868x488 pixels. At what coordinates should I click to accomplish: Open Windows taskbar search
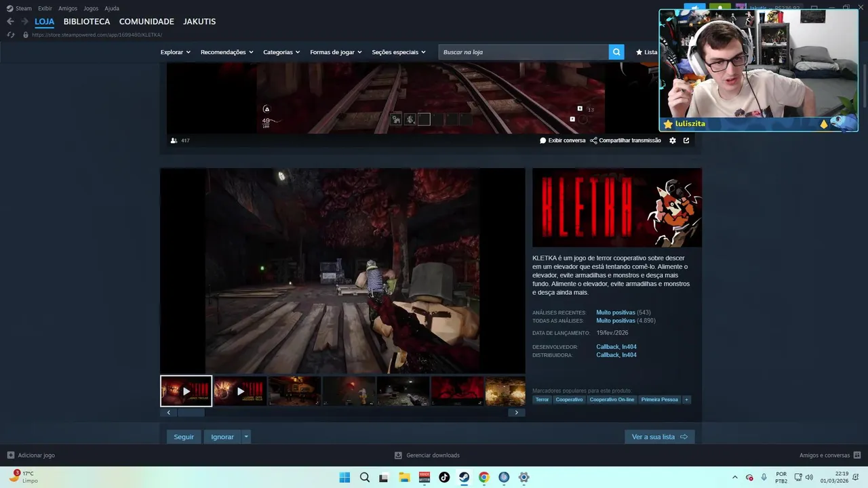(364, 477)
